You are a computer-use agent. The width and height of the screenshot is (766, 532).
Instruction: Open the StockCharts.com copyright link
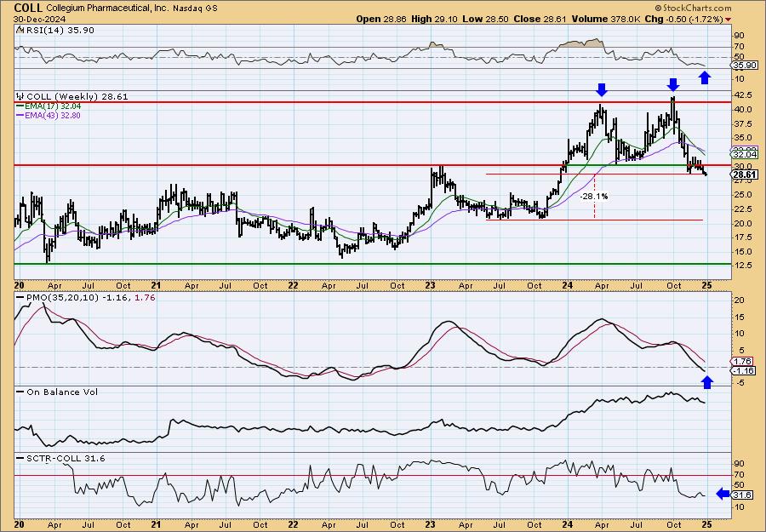tap(693, 8)
